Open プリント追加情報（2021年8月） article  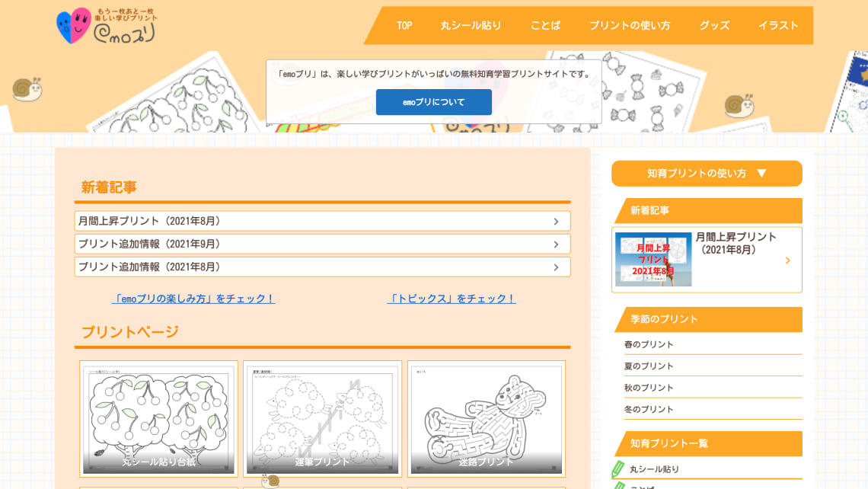click(x=322, y=267)
